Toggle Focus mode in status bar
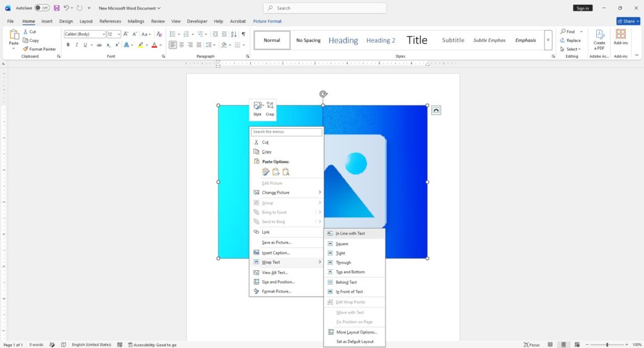This screenshot has height=348, width=644. pyautogui.click(x=532, y=345)
